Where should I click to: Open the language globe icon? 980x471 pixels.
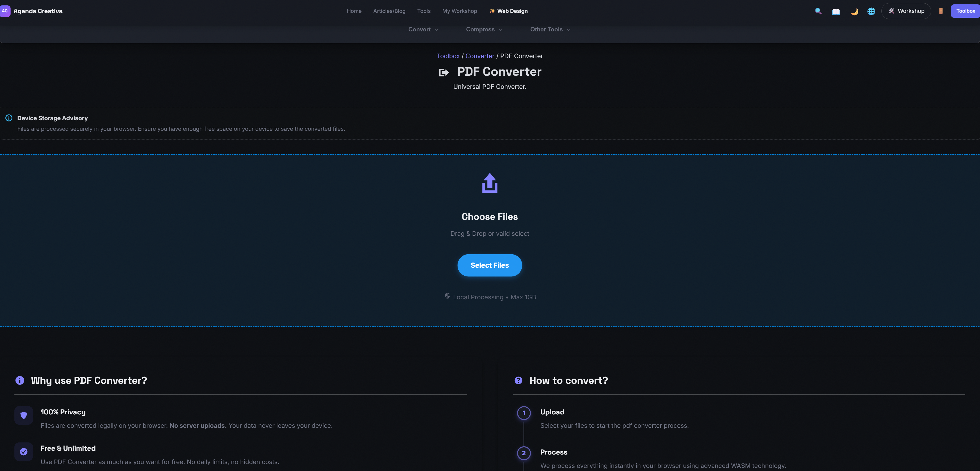coord(871,11)
